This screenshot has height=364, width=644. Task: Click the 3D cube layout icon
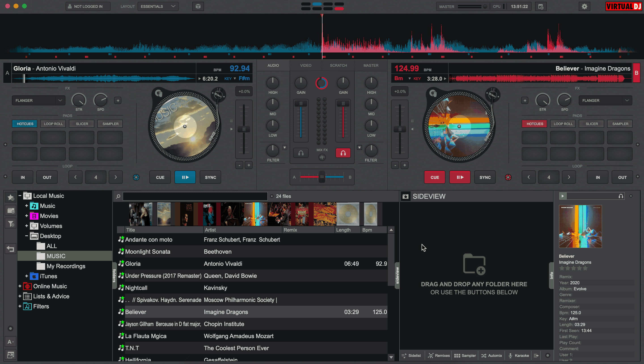(198, 6)
